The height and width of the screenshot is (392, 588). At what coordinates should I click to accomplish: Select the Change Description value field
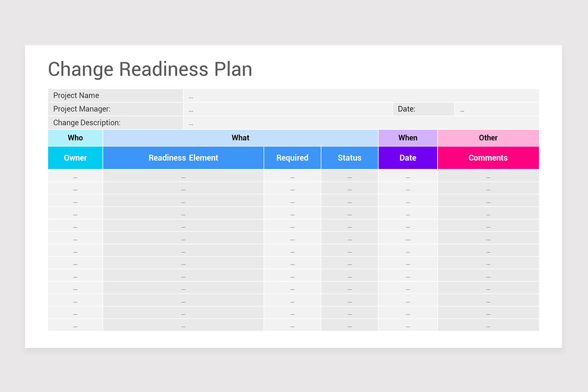pyautogui.click(x=361, y=122)
